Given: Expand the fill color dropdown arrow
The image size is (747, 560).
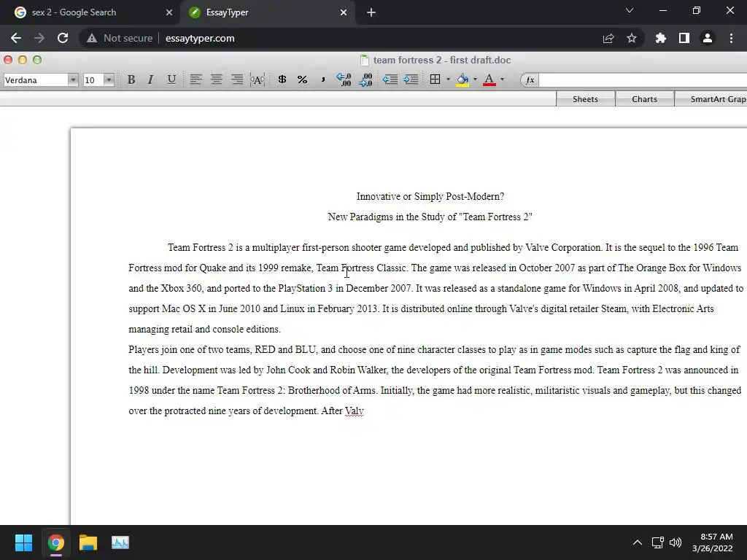Looking at the screenshot, I should (x=475, y=79).
